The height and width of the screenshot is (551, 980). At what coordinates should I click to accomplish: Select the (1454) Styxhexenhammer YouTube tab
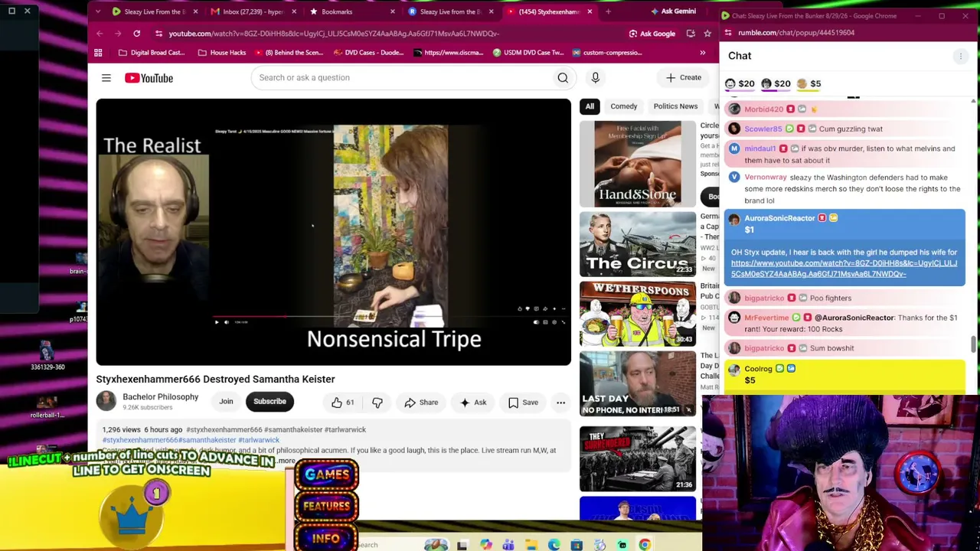point(548,11)
